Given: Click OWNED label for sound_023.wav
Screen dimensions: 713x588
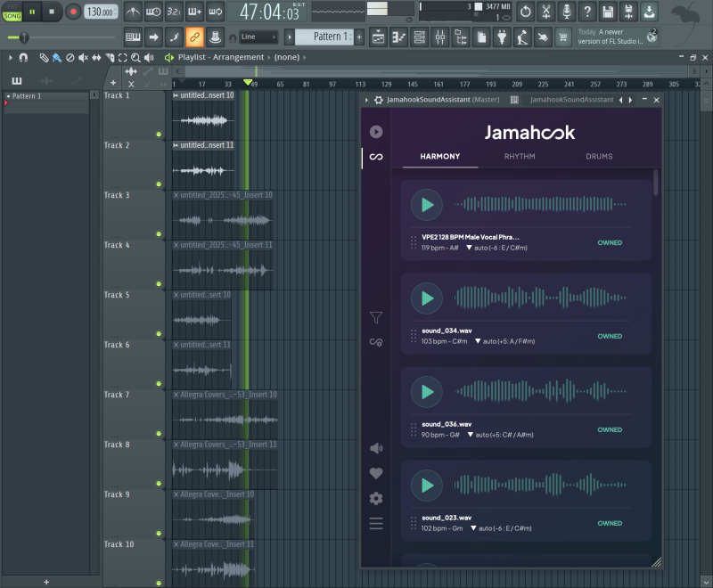Looking at the screenshot, I should click(610, 524).
